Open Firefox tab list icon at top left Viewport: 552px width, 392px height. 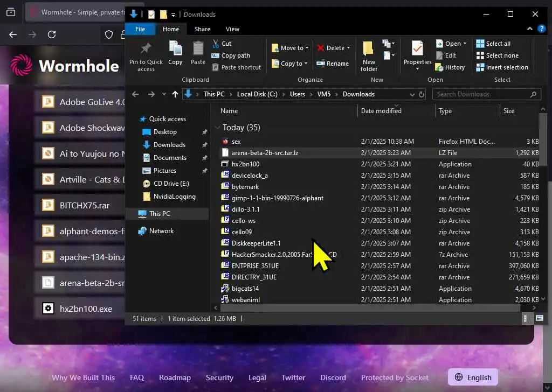[11, 12]
